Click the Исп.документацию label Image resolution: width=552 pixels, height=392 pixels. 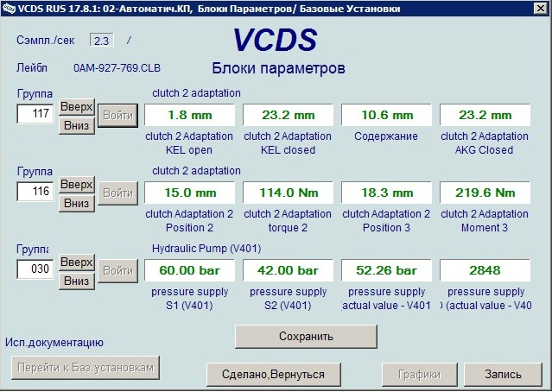pyautogui.click(x=54, y=343)
